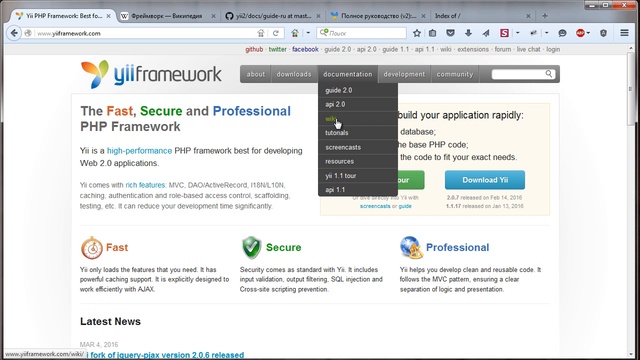This screenshot has height=360, width=640.
Task: Click the browser back arrow button
Action: [14, 33]
